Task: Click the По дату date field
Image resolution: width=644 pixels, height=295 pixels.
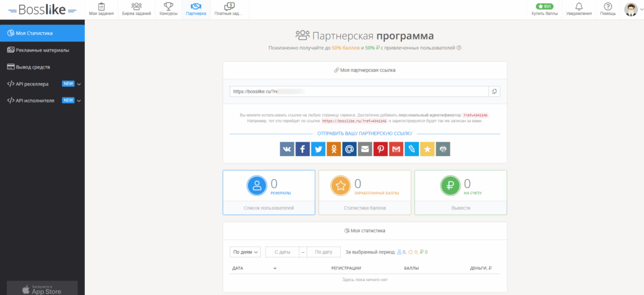Action: point(324,252)
